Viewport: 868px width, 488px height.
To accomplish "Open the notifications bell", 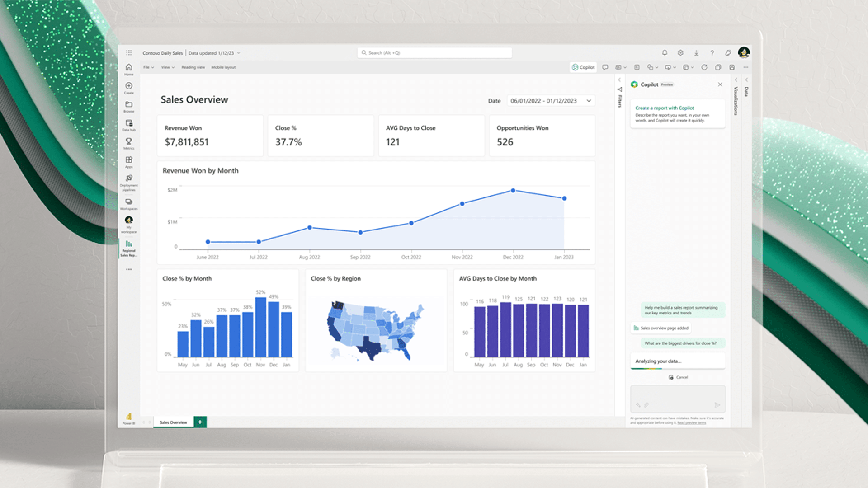I will pos(665,53).
